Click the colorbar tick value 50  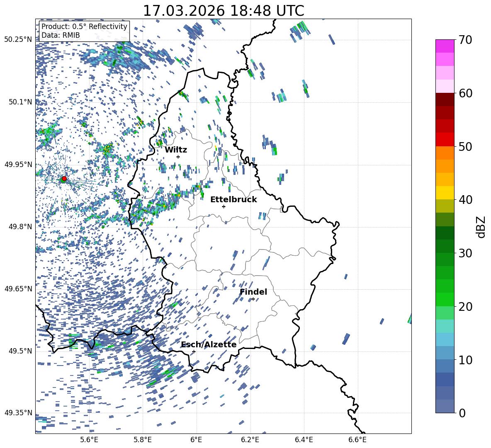coord(465,147)
